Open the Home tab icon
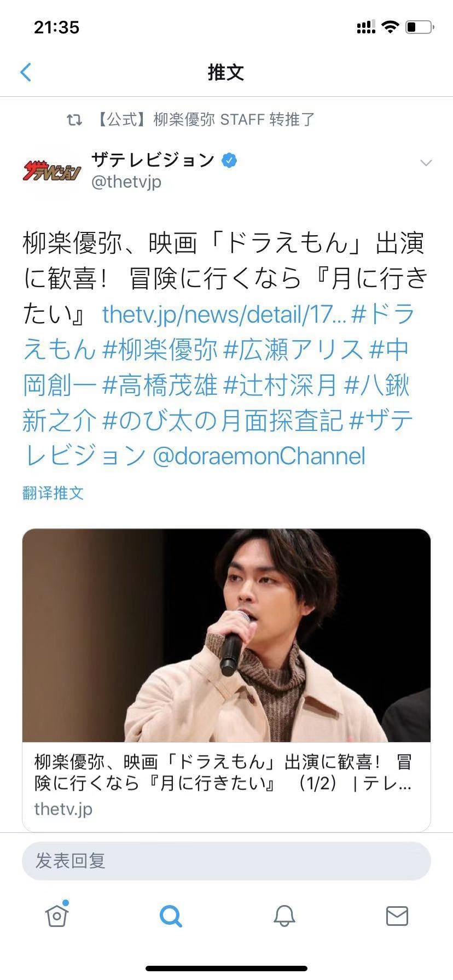453x980 pixels. click(56, 914)
